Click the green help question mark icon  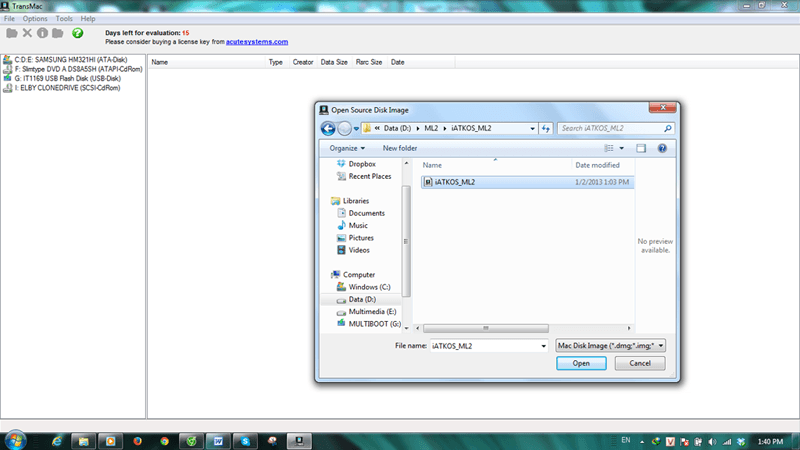pyautogui.click(x=78, y=33)
